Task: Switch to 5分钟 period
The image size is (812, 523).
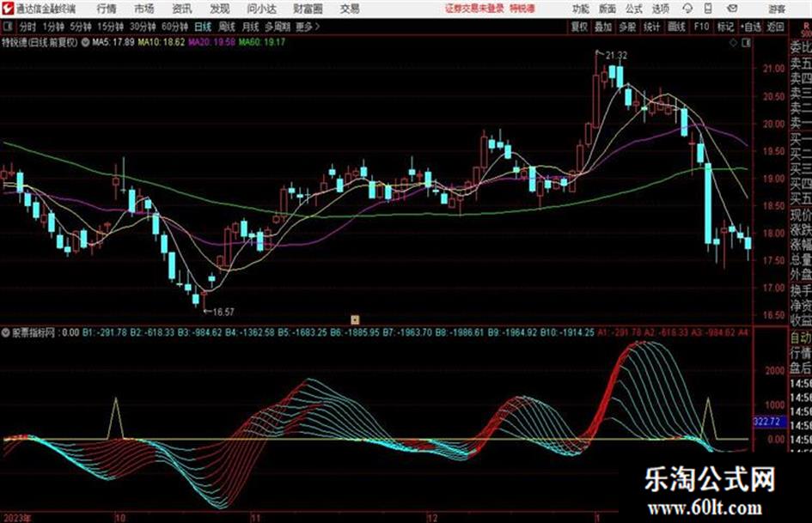Action: (x=80, y=27)
